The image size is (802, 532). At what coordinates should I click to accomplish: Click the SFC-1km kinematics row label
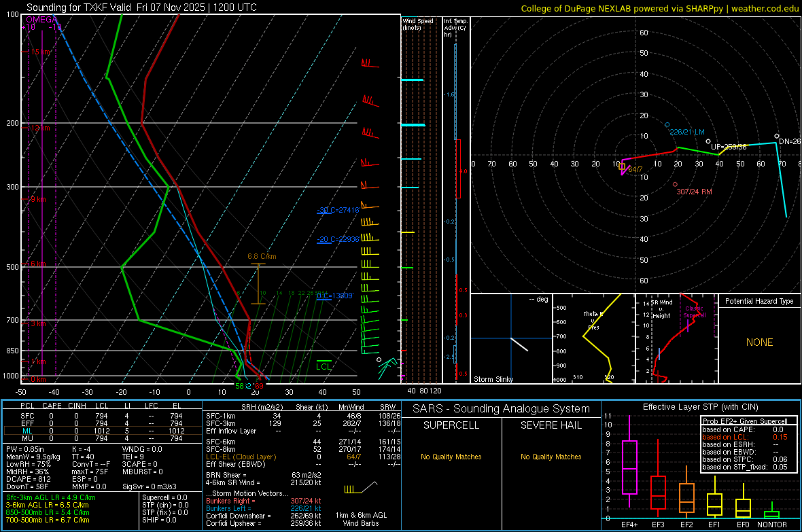[x=220, y=416]
